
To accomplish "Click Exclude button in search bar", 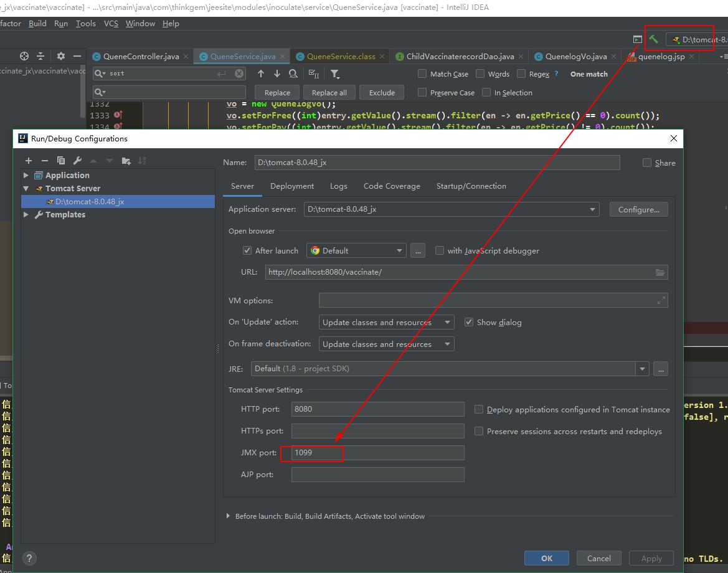I will tap(382, 92).
